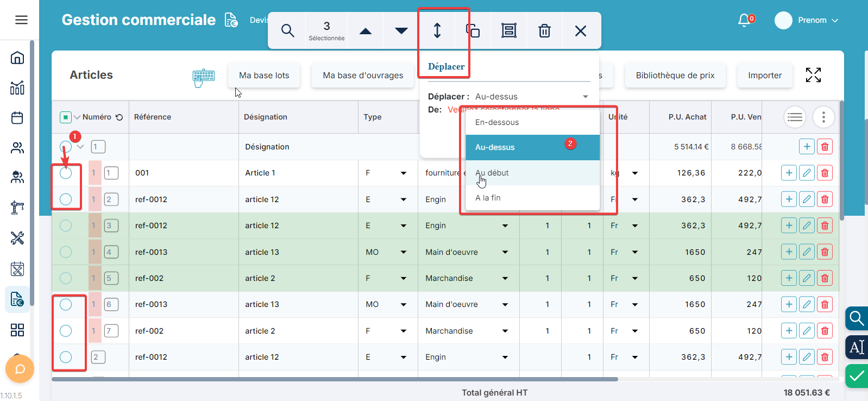Choose 'Au début' from the list
Viewport: 868px width, 401px height.
pos(492,173)
